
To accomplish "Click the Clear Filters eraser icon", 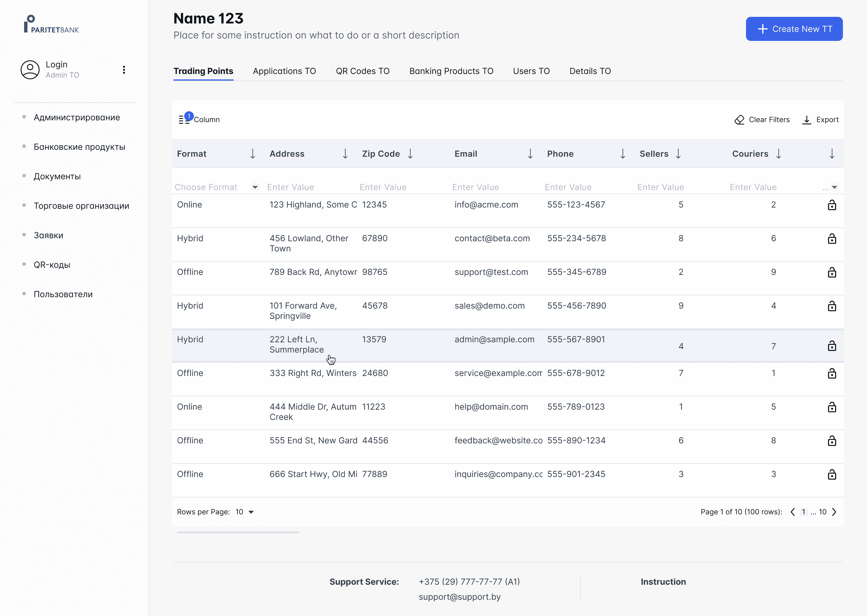I will (739, 120).
